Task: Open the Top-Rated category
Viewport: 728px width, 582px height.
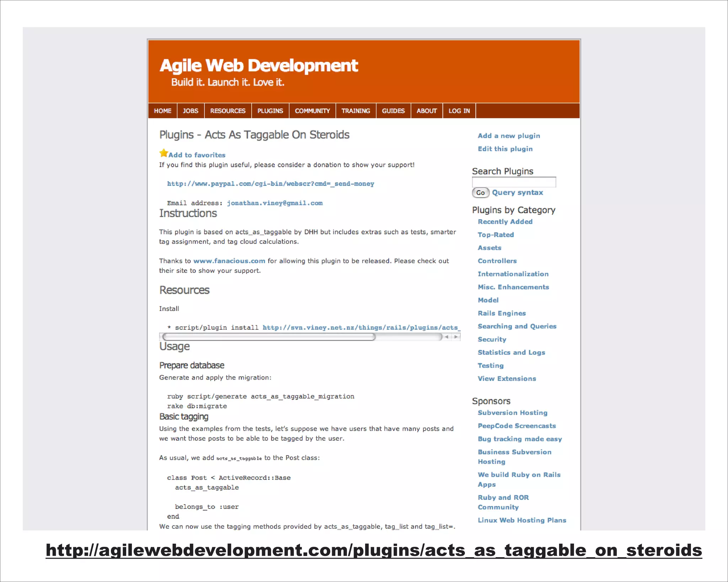Action: (496, 235)
